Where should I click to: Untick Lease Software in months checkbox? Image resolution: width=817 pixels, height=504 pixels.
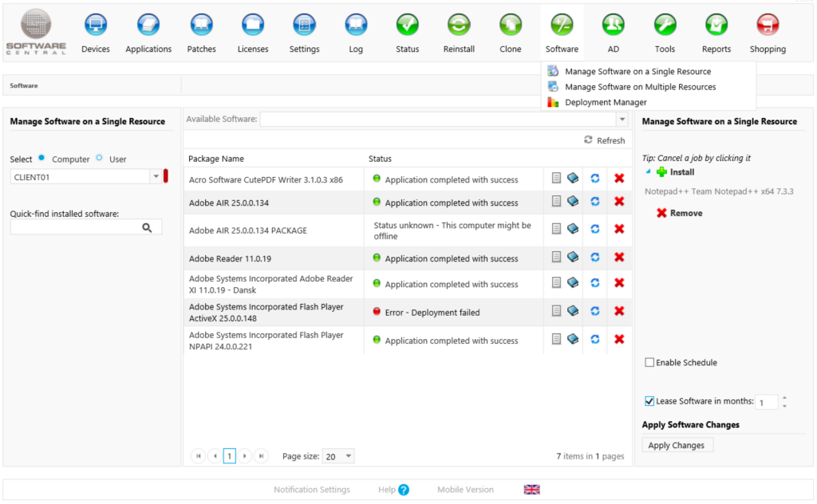(649, 401)
